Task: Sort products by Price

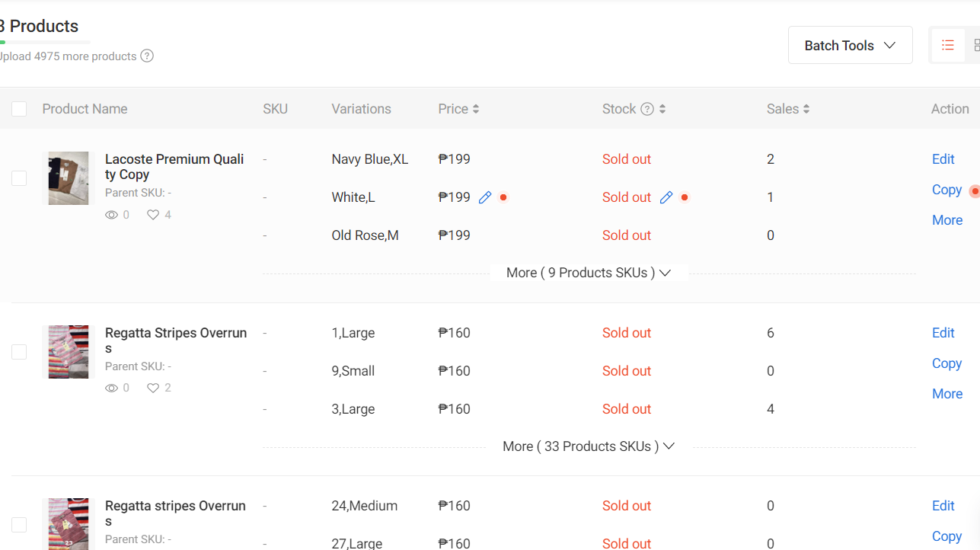Action: 475,109
